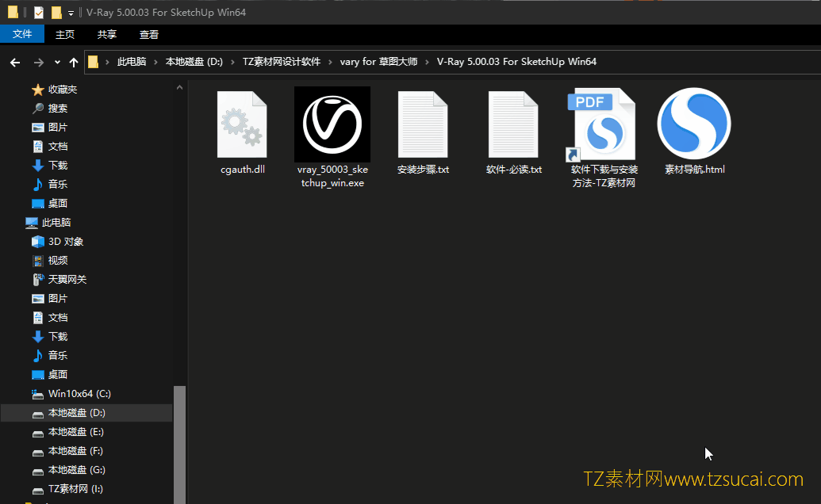Open recent locations dropdown arrow
This screenshot has width=821, height=504.
(x=57, y=63)
